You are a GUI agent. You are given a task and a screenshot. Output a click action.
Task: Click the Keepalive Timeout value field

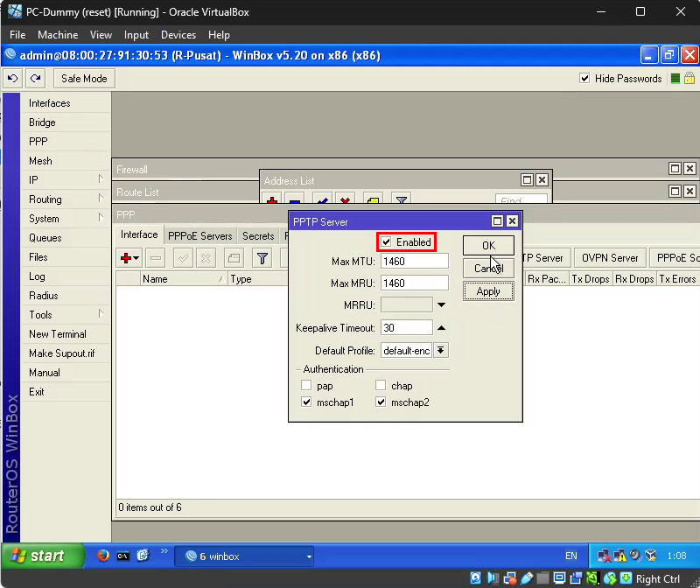pyautogui.click(x=406, y=328)
